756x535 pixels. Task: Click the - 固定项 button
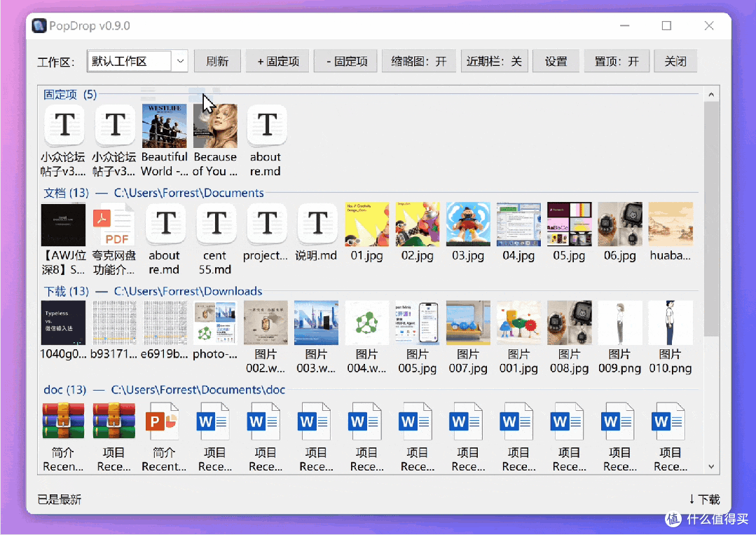click(x=345, y=61)
